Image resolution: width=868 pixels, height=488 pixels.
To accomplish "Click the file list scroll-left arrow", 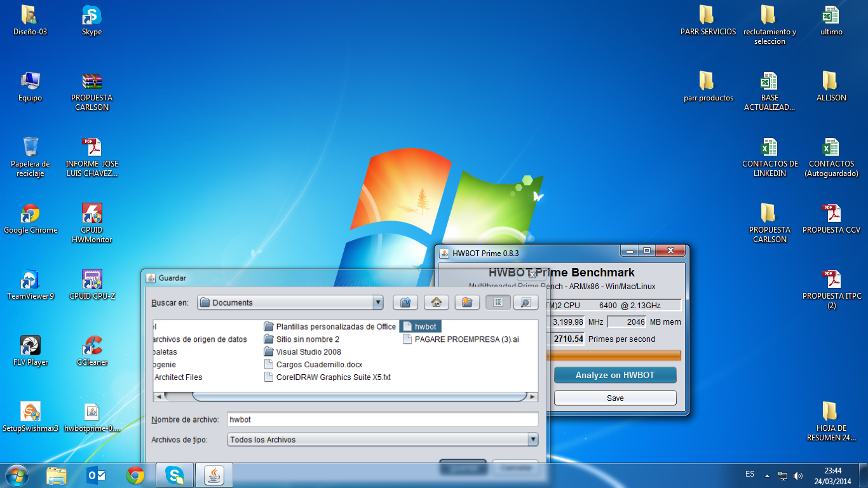I will (x=158, y=396).
